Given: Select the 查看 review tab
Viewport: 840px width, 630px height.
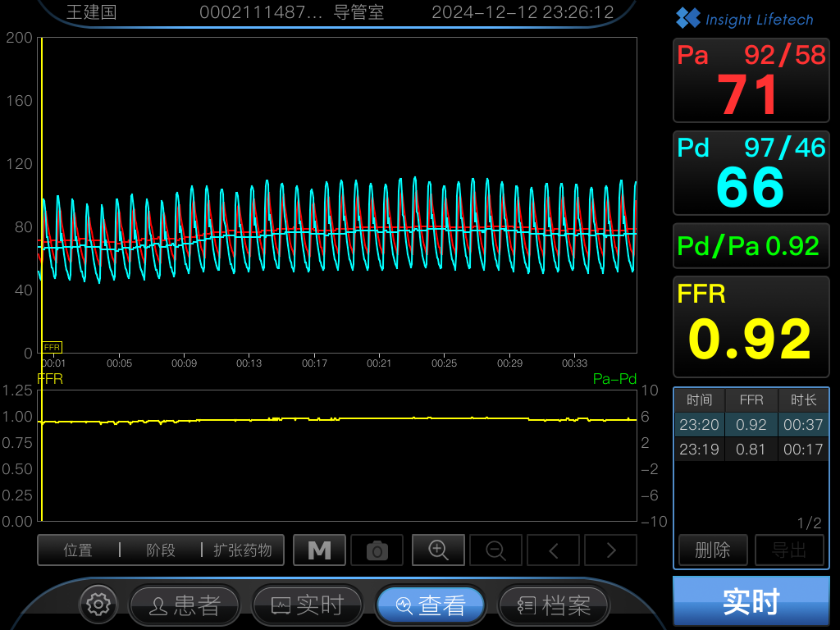Looking at the screenshot, I should click(431, 605).
